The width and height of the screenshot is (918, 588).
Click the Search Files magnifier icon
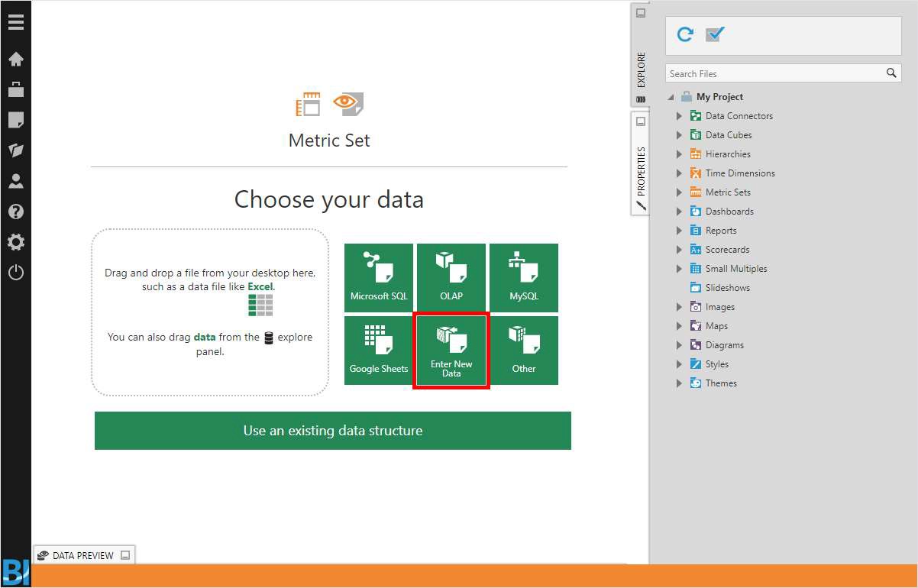891,73
